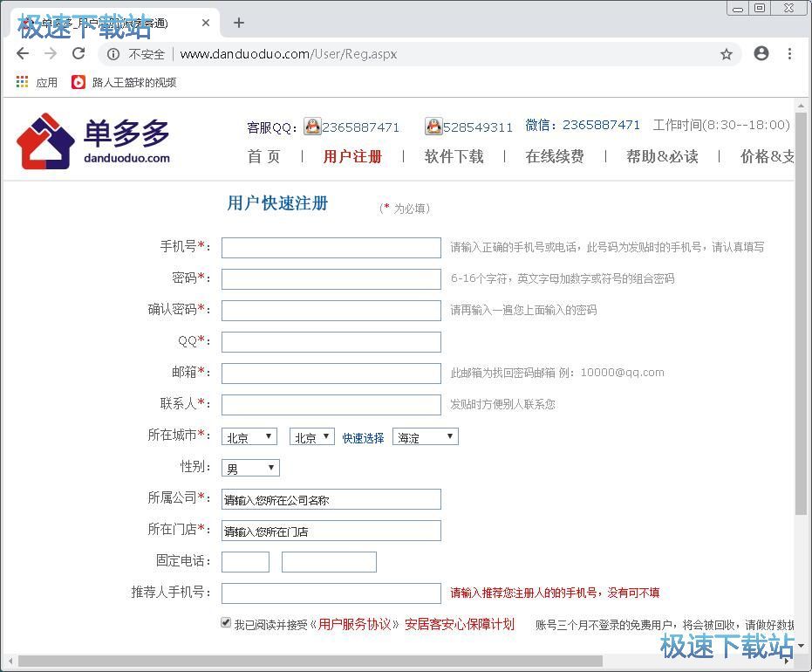
Task: Click the scroll-up arrow of vertical scrollbar
Action: 802,106
